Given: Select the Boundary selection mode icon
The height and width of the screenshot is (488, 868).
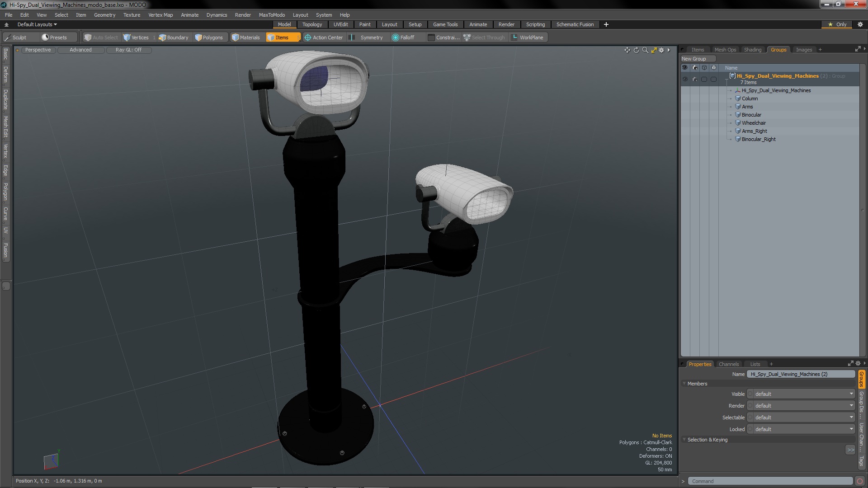Looking at the screenshot, I should [x=161, y=38].
